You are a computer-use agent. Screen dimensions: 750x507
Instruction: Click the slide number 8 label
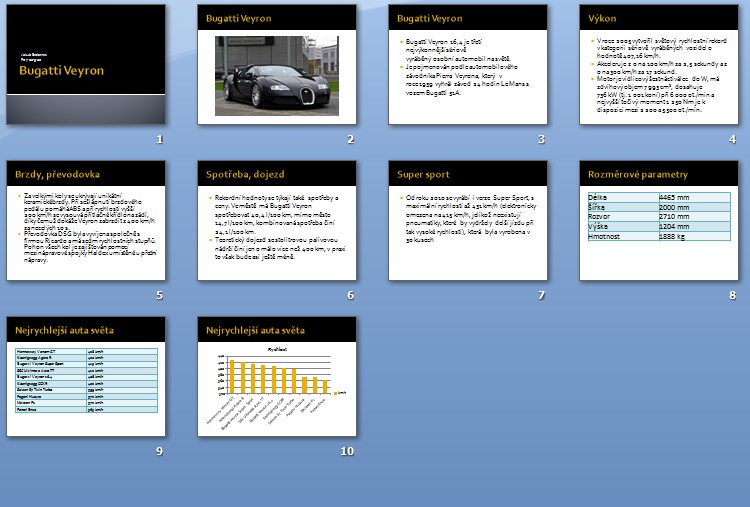pyautogui.click(x=732, y=295)
